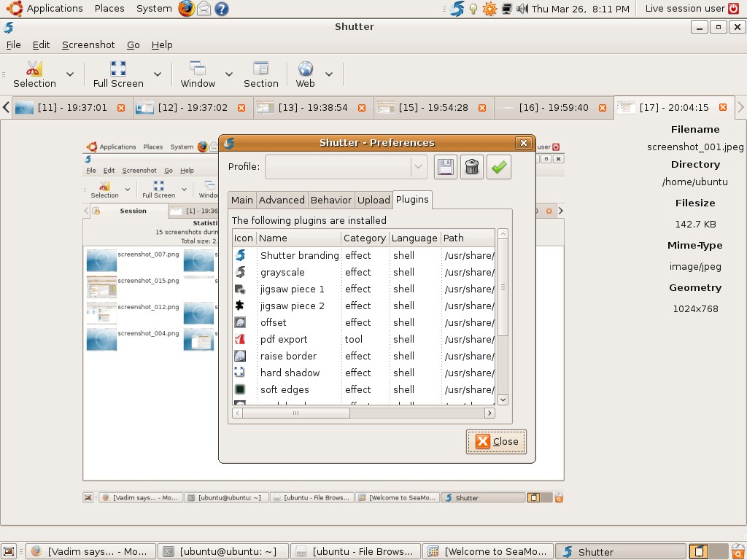Sort plugins by Name column header
747x560 pixels.
point(298,238)
